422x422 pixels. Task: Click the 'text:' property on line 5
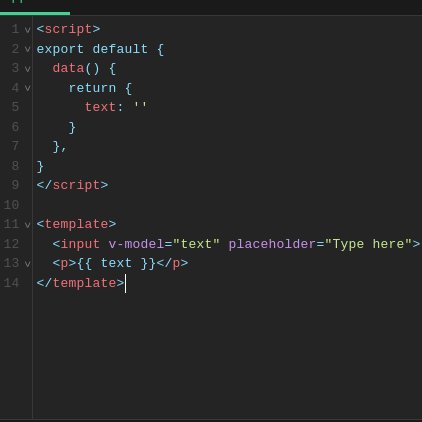pyautogui.click(x=104, y=107)
